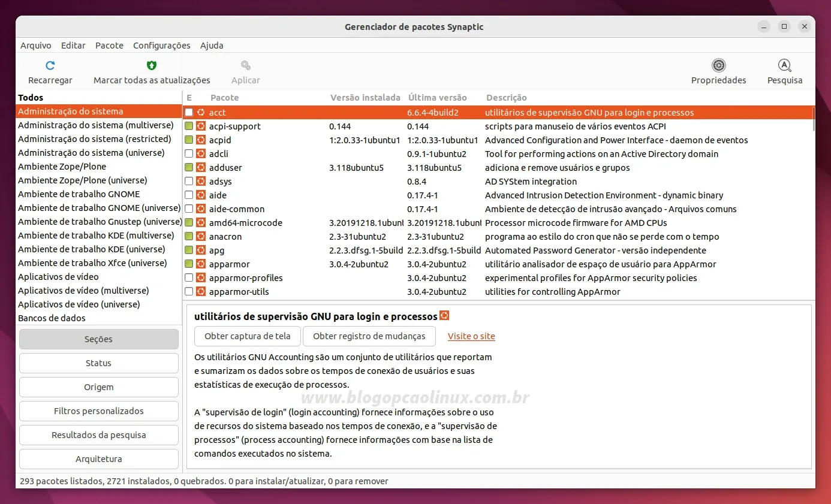Open Propriedades gear icon
Image resolution: width=831 pixels, height=504 pixels.
pyautogui.click(x=719, y=65)
